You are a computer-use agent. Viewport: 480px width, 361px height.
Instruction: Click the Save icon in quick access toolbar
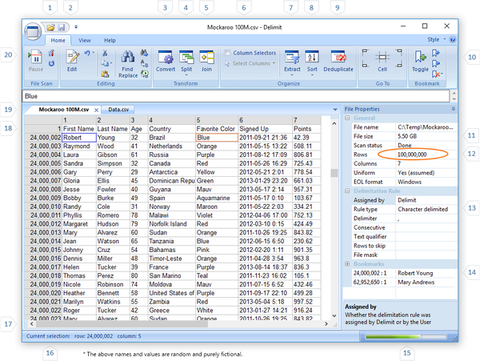62,27
